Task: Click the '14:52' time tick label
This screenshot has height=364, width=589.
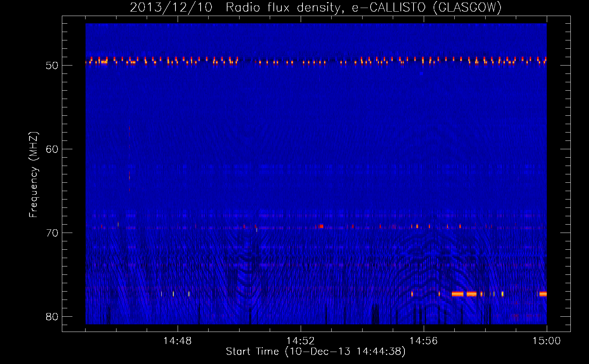Action: (x=301, y=341)
